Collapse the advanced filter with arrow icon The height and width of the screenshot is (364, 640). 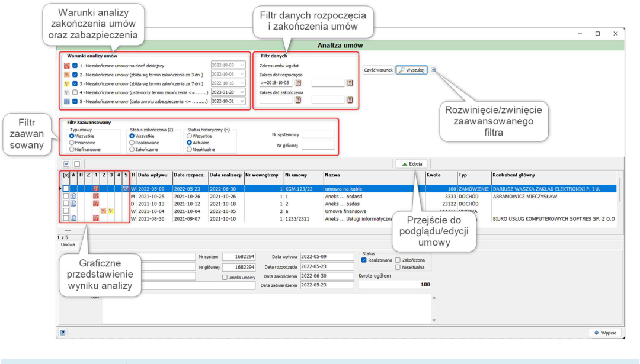click(x=433, y=70)
